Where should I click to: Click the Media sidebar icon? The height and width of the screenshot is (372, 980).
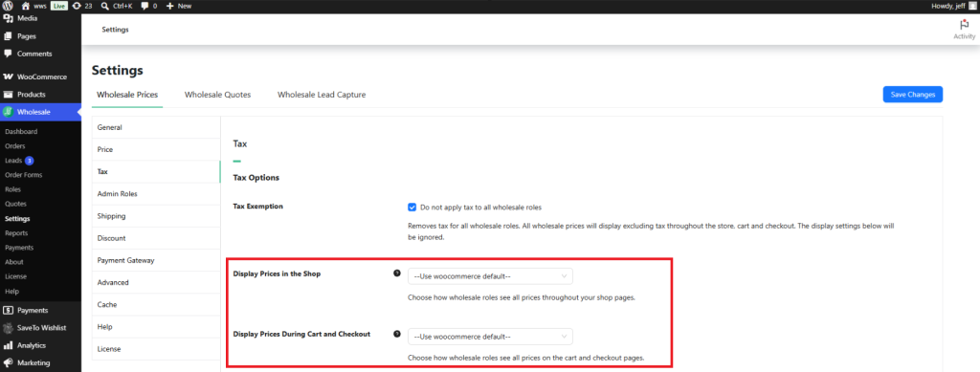[8, 19]
